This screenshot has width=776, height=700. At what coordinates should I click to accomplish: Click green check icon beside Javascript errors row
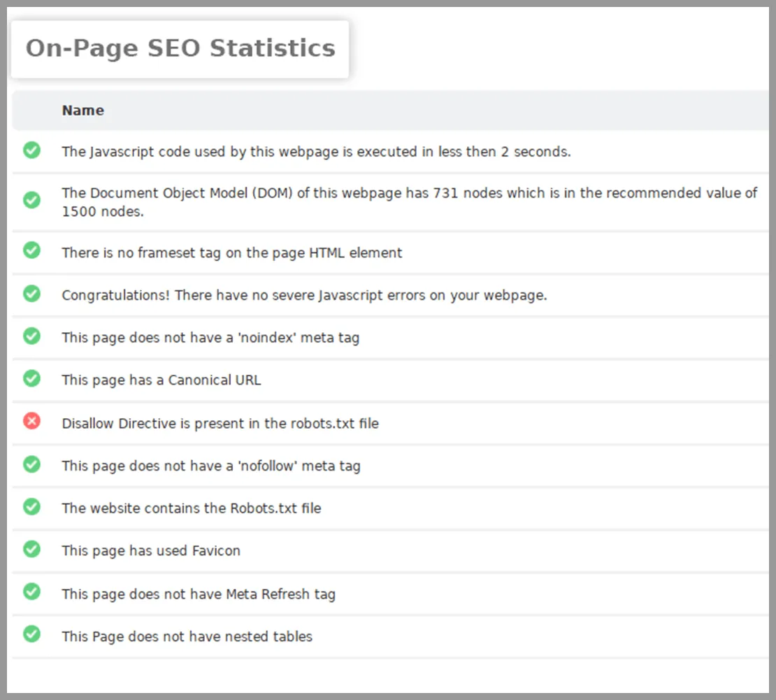(31, 294)
